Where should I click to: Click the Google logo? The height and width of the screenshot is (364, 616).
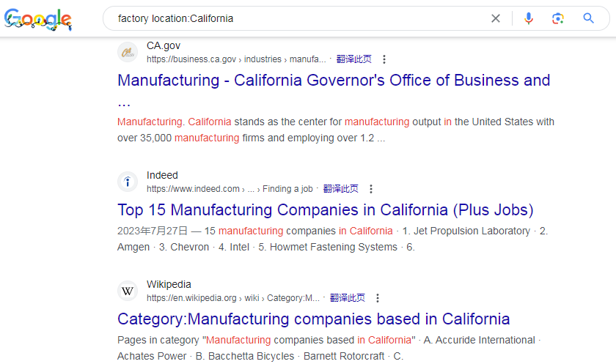click(x=37, y=19)
